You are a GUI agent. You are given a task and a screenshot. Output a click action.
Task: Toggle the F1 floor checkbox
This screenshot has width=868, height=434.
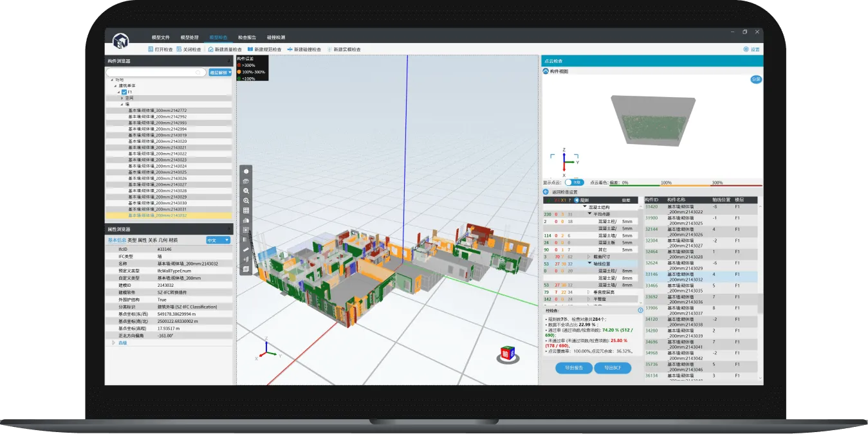click(124, 92)
